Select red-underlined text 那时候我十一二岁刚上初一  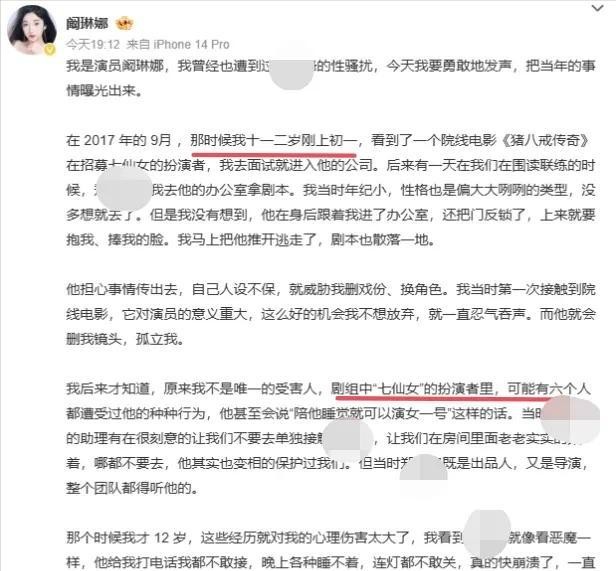273,140
